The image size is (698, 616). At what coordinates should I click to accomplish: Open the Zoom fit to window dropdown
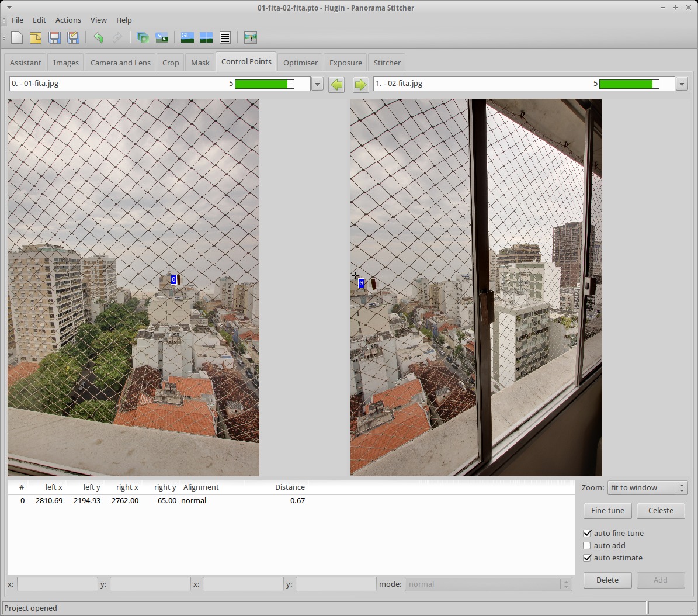click(647, 487)
